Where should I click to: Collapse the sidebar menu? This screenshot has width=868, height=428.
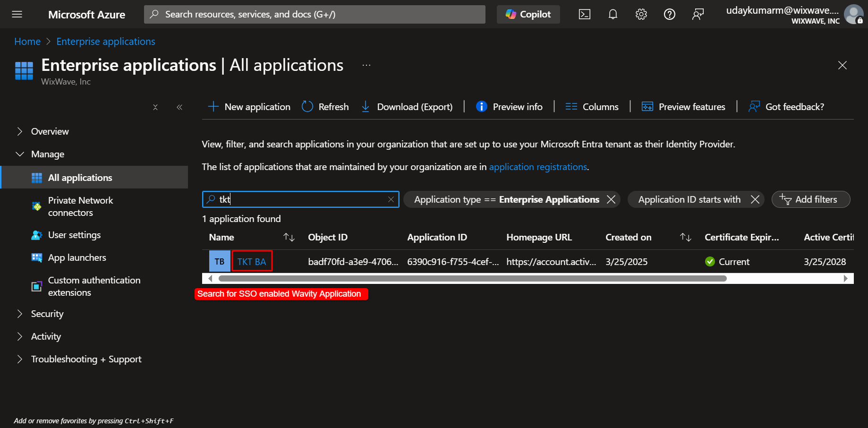[179, 107]
